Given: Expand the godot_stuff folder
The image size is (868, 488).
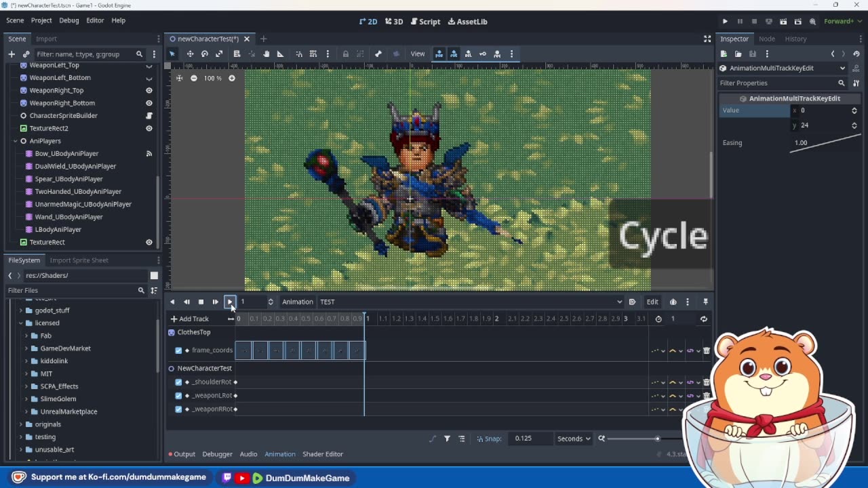Looking at the screenshot, I should pyautogui.click(x=20, y=310).
